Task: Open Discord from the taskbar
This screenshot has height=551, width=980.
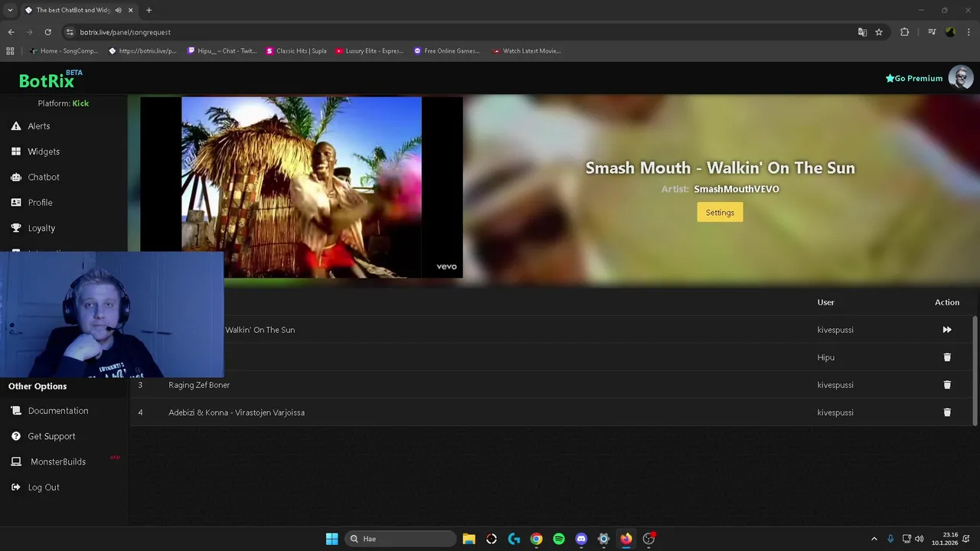Action: coord(581,539)
